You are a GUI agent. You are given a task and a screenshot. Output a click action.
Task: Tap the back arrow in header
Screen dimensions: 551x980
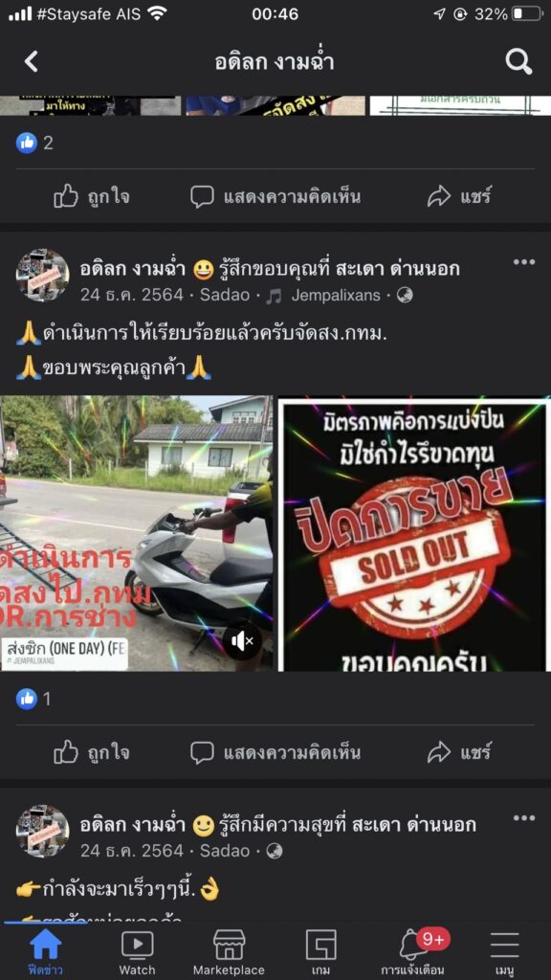pos(32,62)
